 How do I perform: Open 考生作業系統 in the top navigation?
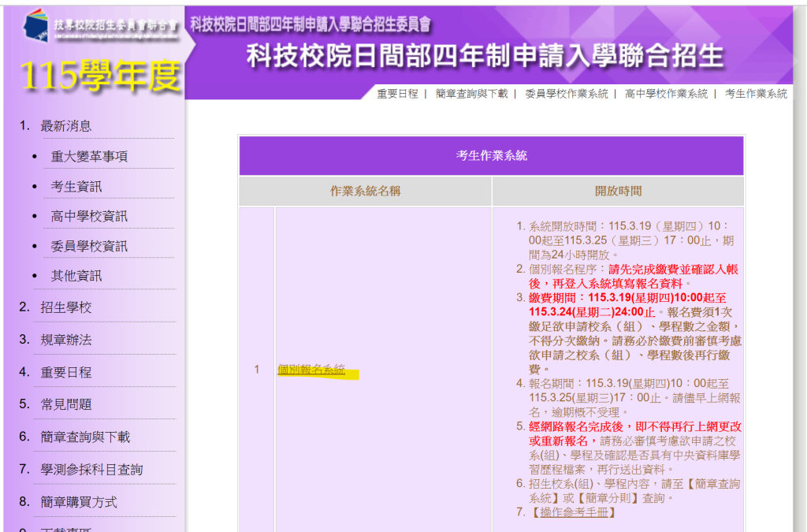[x=756, y=94]
